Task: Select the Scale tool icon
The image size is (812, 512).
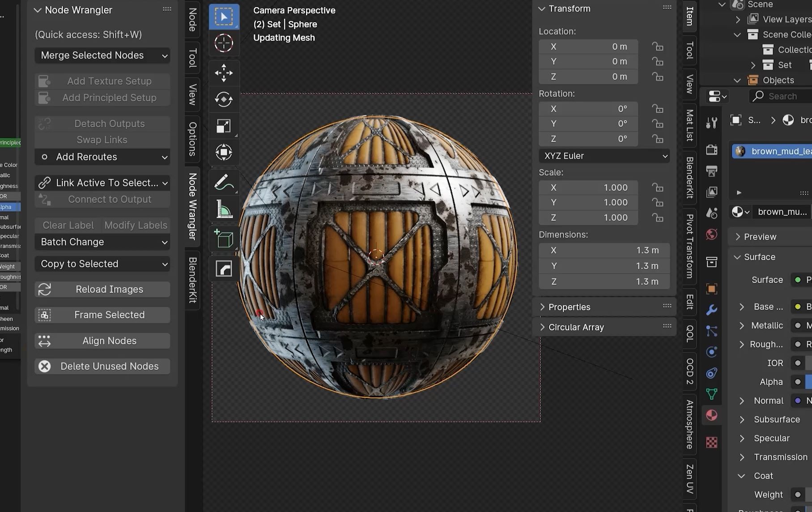Action: tap(224, 126)
